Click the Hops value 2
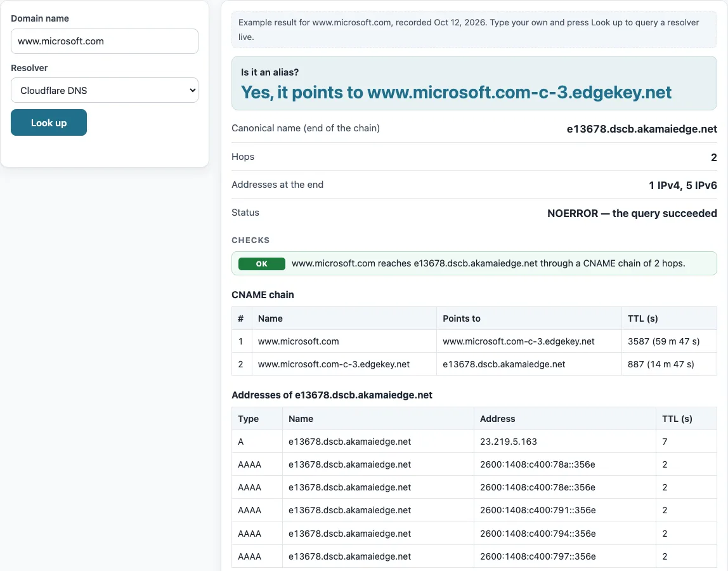Screen dimensions: 728x571 713,157
